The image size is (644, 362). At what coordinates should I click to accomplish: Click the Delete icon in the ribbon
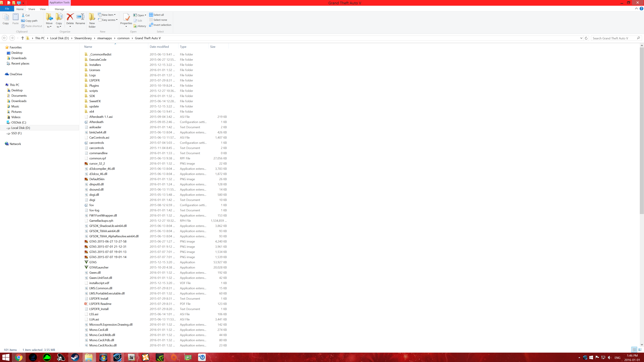point(70,18)
